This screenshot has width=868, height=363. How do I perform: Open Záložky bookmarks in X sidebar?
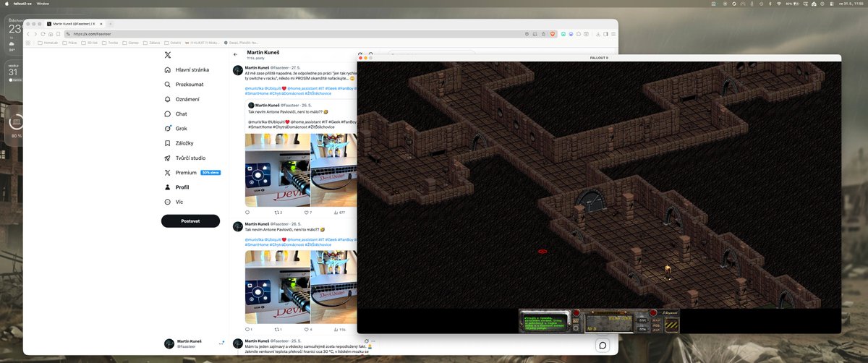179,143
